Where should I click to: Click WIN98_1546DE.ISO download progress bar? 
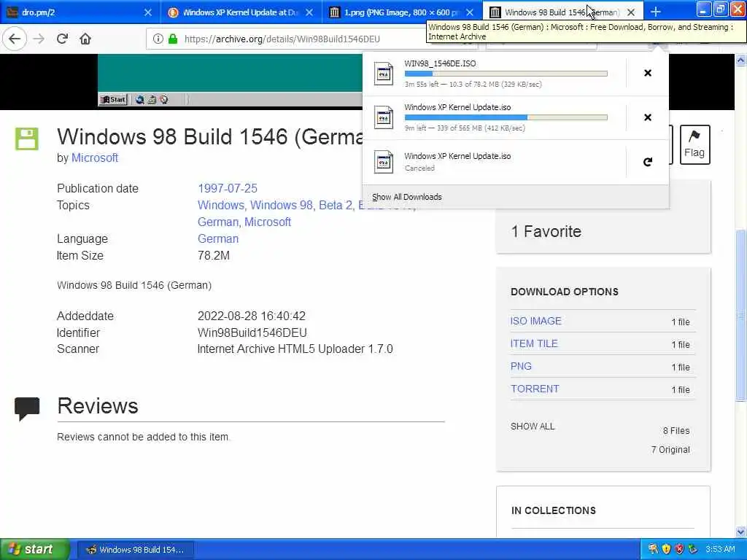tap(506, 74)
